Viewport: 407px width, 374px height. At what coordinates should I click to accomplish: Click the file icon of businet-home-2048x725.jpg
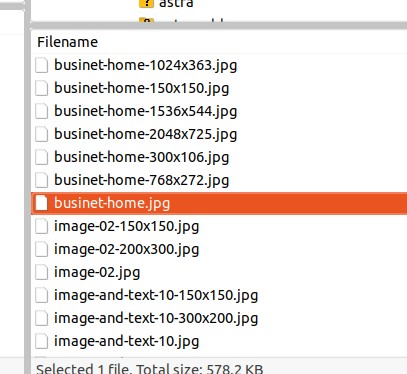41,134
